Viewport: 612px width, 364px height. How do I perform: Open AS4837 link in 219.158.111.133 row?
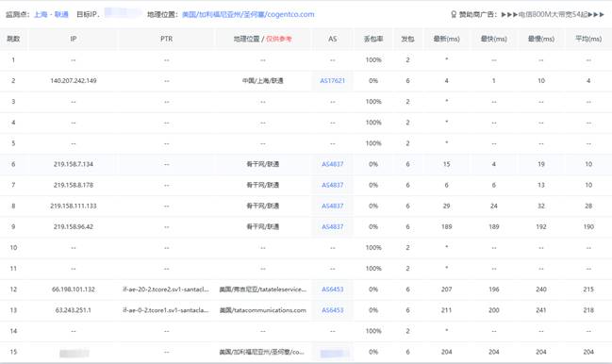pos(333,206)
